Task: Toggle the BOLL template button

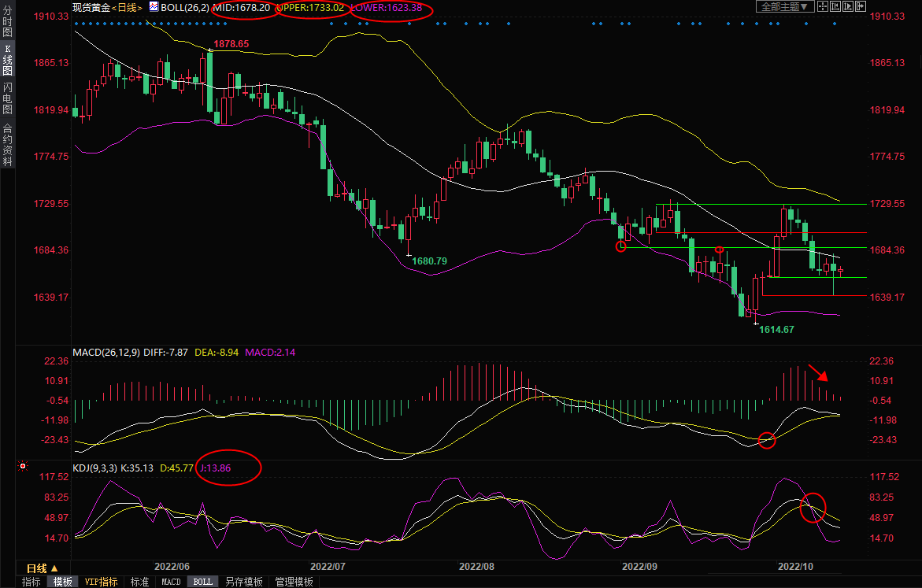Action: tap(202, 582)
